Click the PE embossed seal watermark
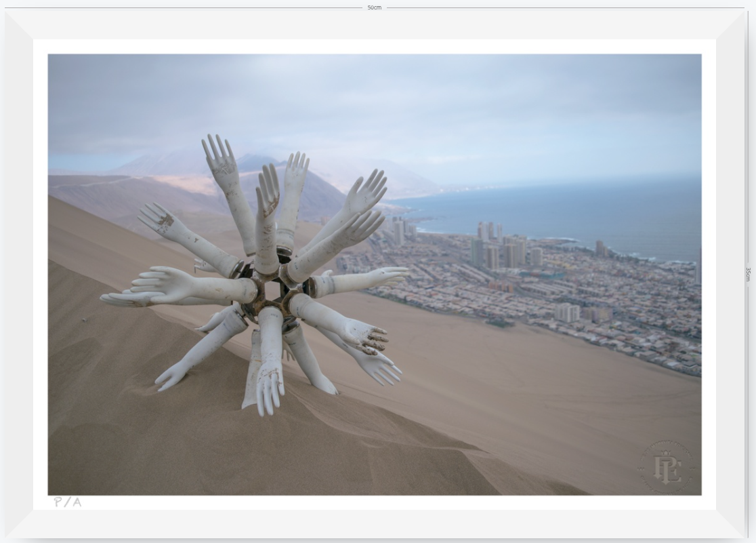Screen dimensions: 756x543 tap(667, 467)
